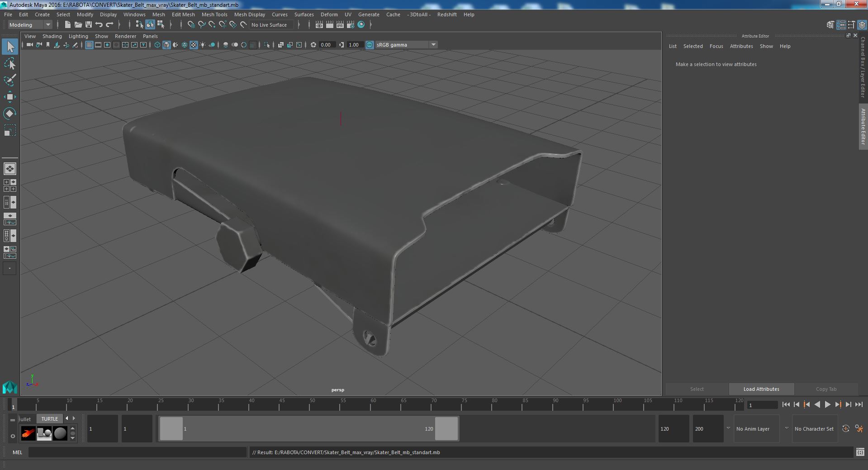Enable snap to curves icon
The image size is (868, 470).
pyautogui.click(x=202, y=25)
